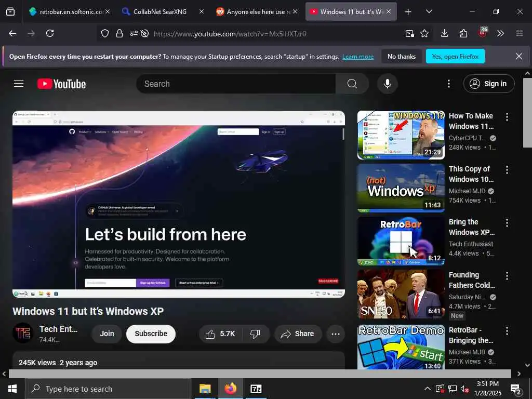This screenshot has height=399, width=532.
Task: Show hidden system tray icons
Action: point(428,389)
